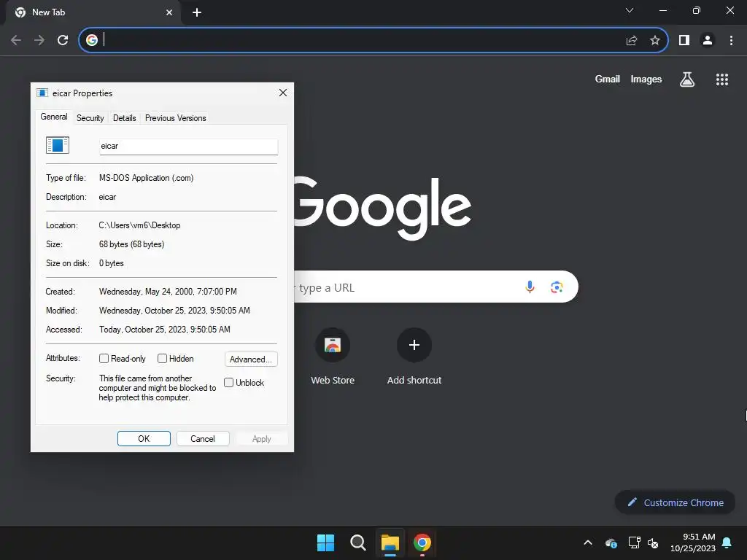Click the eicar file icon in Properties
Viewport: 747px width, 560px height.
click(58, 145)
